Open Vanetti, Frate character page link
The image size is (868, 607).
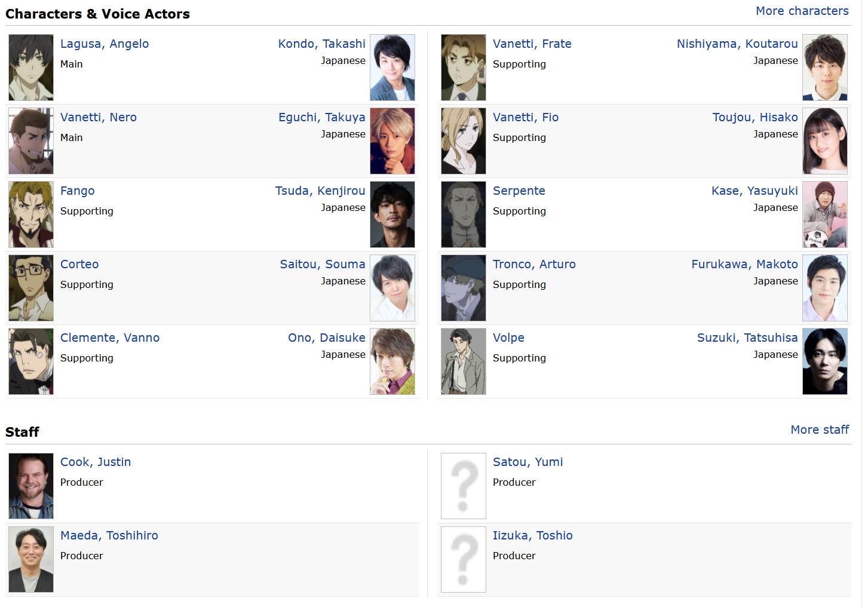[x=532, y=44]
